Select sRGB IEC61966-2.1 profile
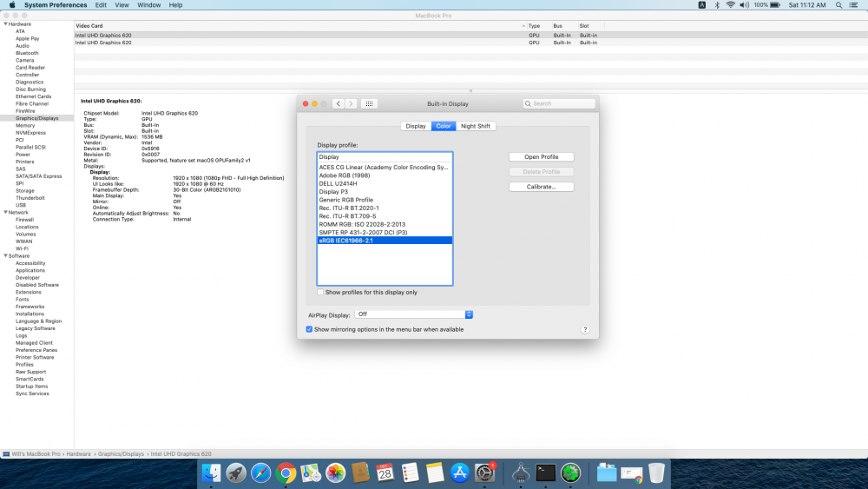This screenshot has width=868, height=489. 385,241
